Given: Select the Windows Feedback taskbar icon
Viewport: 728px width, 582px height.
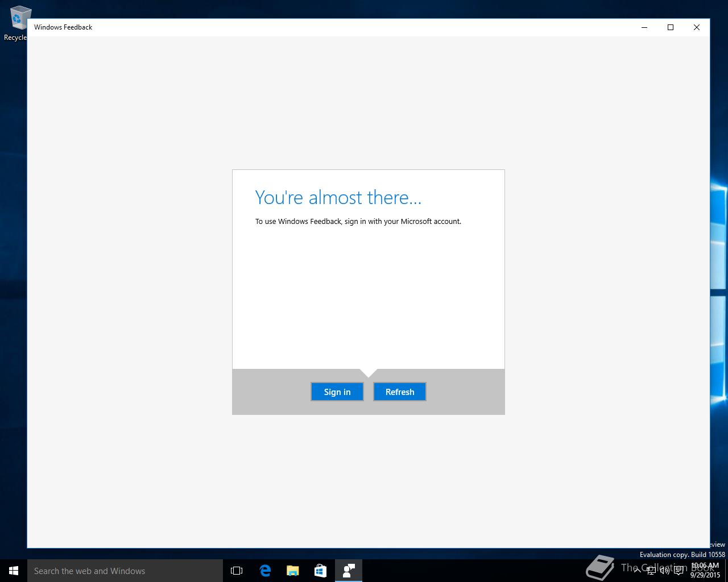Looking at the screenshot, I should pos(349,571).
